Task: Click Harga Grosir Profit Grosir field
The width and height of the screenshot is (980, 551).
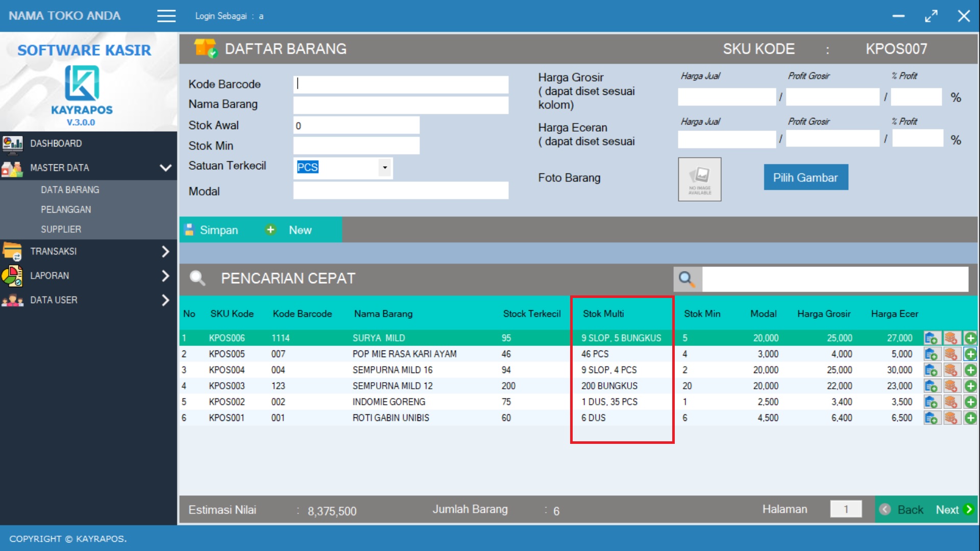Action: pos(832,97)
